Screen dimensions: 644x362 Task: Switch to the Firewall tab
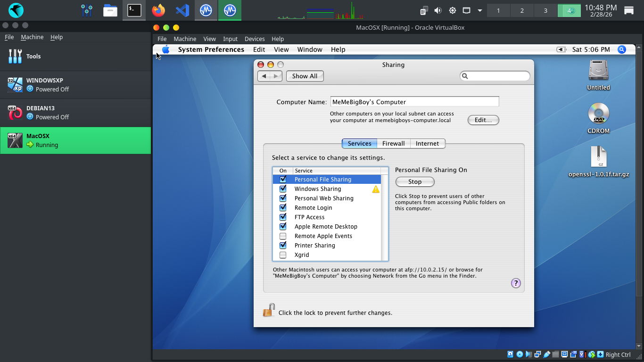[x=393, y=143]
